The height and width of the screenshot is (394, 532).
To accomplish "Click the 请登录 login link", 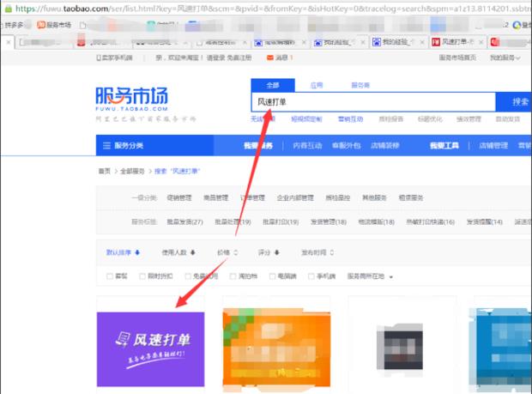I will pos(215,58).
